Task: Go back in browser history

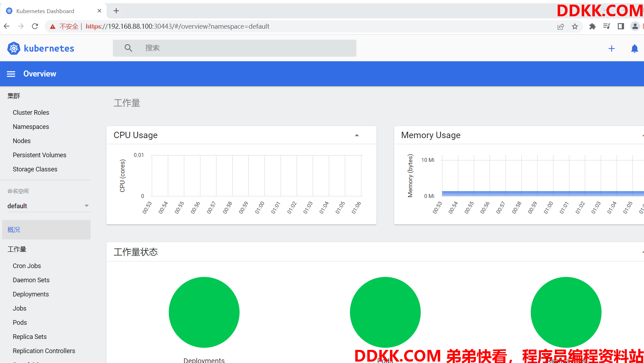Action: pyautogui.click(x=6, y=26)
